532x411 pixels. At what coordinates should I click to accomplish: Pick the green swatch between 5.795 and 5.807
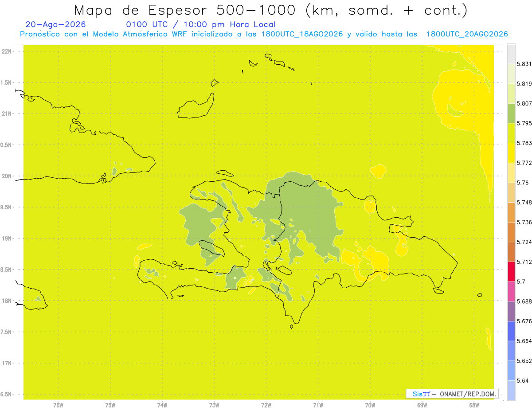(x=511, y=114)
